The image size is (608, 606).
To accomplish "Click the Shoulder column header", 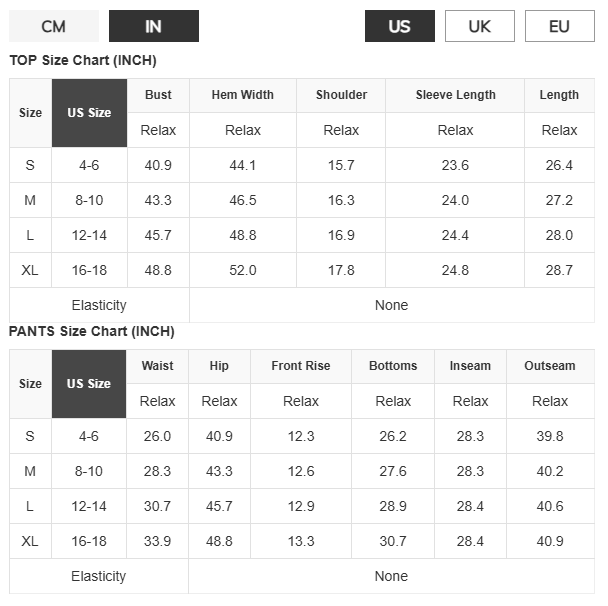I will pyautogui.click(x=341, y=95).
